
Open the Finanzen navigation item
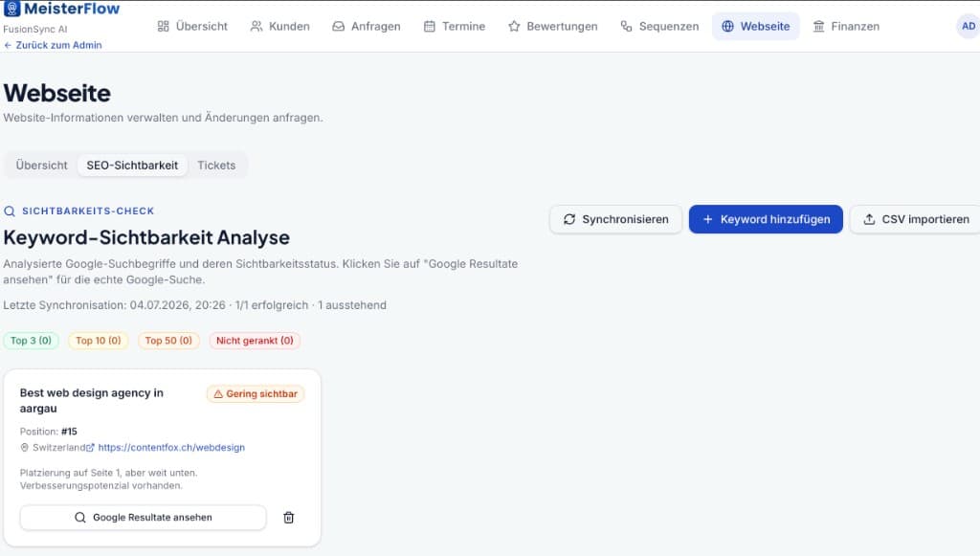[846, 26]
